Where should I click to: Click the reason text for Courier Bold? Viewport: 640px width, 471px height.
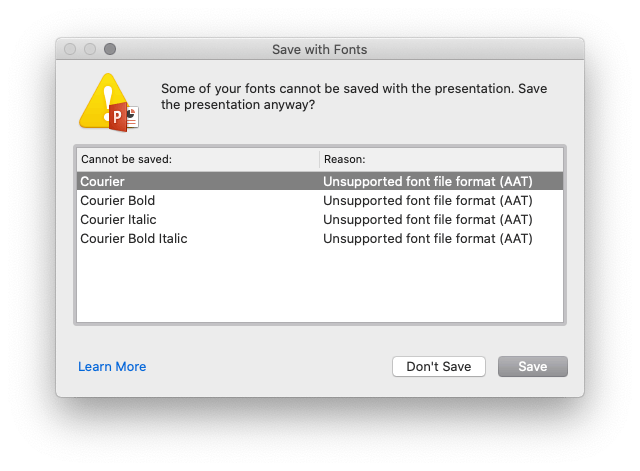pos(427,201)
